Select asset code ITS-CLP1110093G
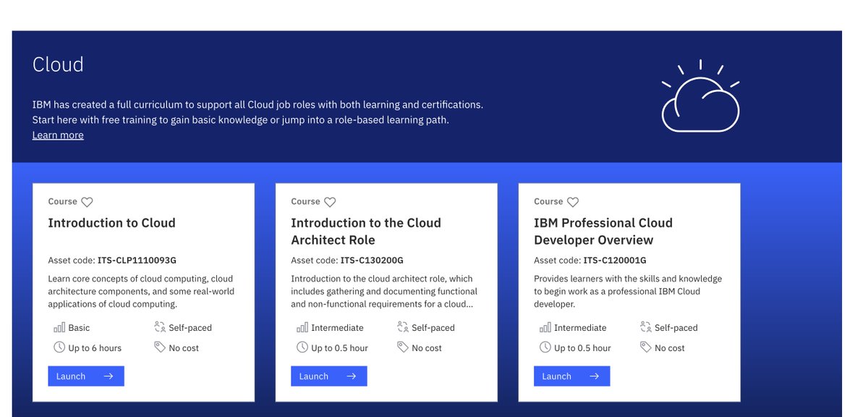 click(x=137, y=261)
